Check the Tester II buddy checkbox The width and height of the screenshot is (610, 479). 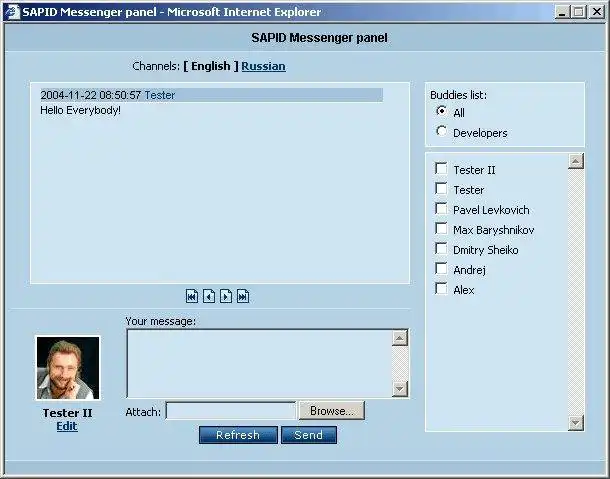441,168
